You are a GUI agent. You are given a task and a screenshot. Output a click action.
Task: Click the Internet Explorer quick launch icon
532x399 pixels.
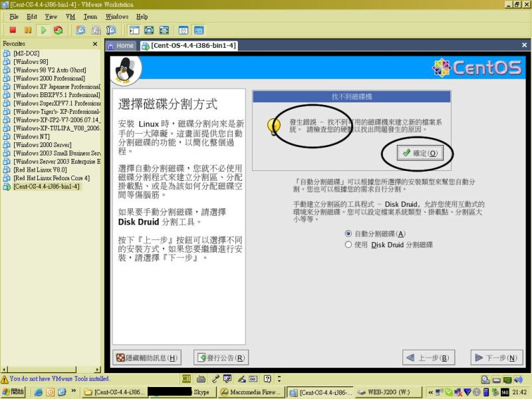point(39,392)
